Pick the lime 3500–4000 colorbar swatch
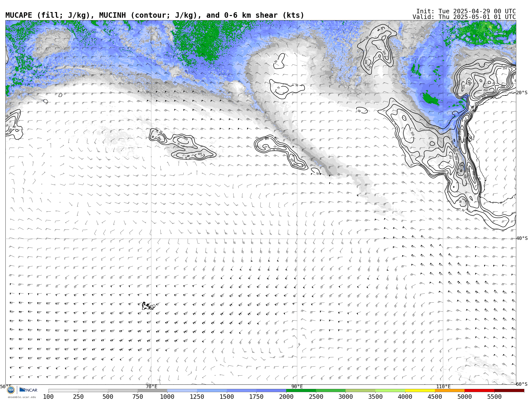The height and width of the screenshot is (400, 532). coord(390,391)
